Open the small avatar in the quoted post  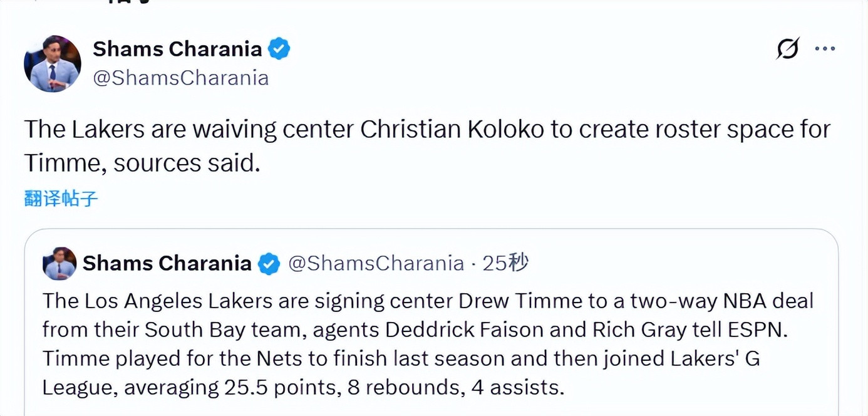[x=59, y=264]
